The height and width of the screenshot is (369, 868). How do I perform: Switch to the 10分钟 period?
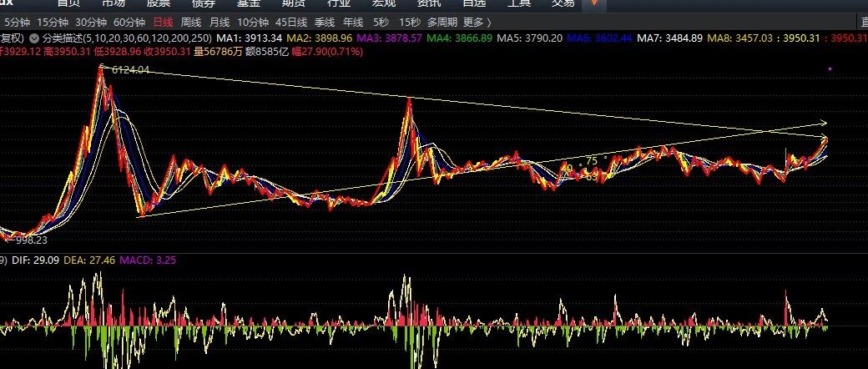[x=253, y=23]
